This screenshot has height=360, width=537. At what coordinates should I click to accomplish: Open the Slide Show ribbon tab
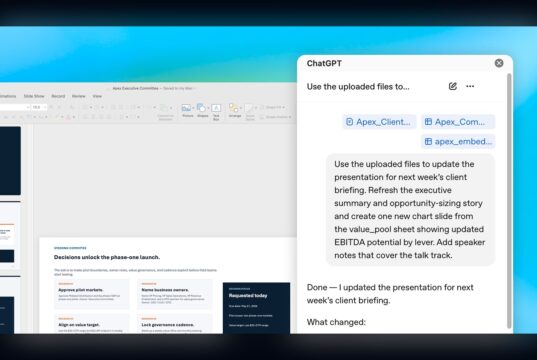pyautogui.click(x=34, y=96)
